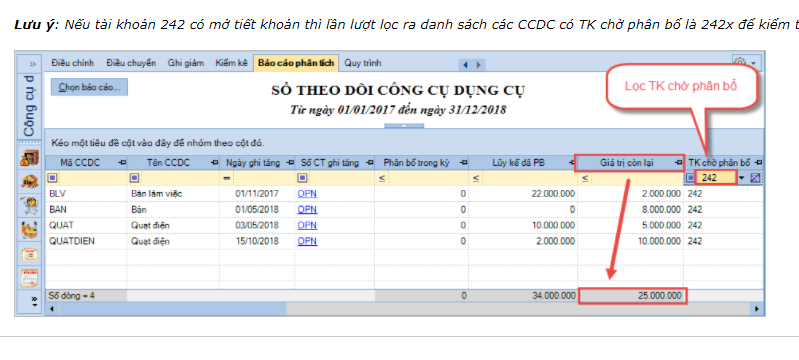
Task: Open the shopping cart purchasing icon in sidebar
Action: 31,205
